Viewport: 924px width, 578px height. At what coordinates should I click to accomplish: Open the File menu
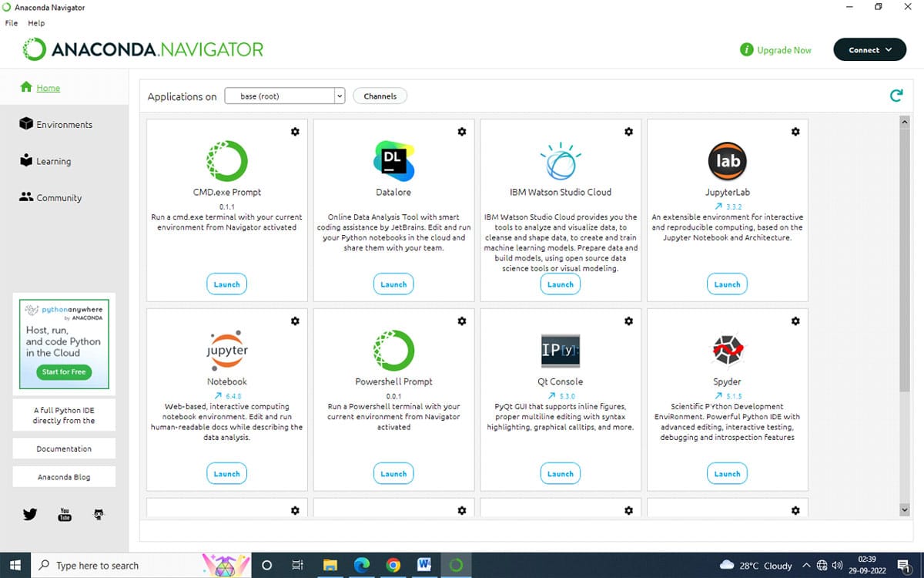[12, 23]
